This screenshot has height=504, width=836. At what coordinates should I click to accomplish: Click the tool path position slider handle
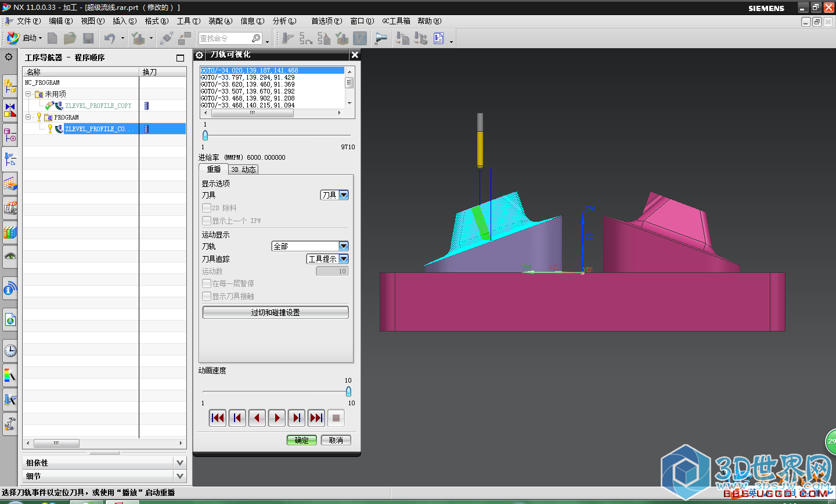(205, 135)
